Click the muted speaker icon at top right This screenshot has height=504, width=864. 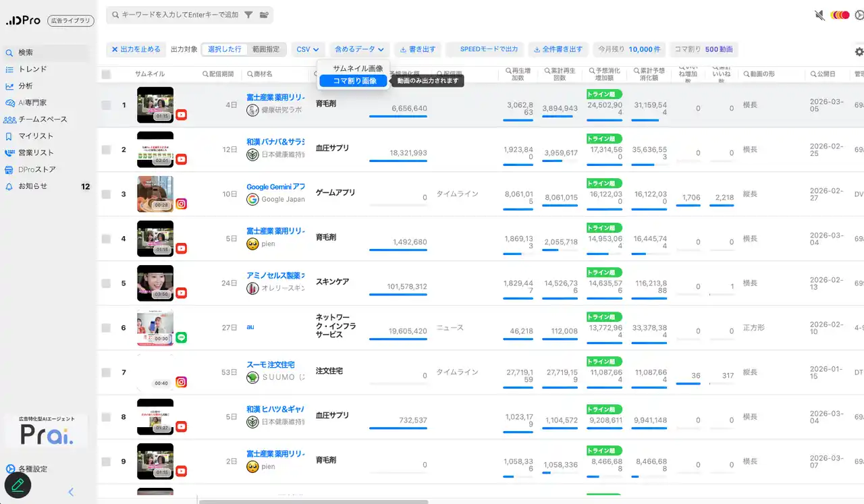(819, 15)
